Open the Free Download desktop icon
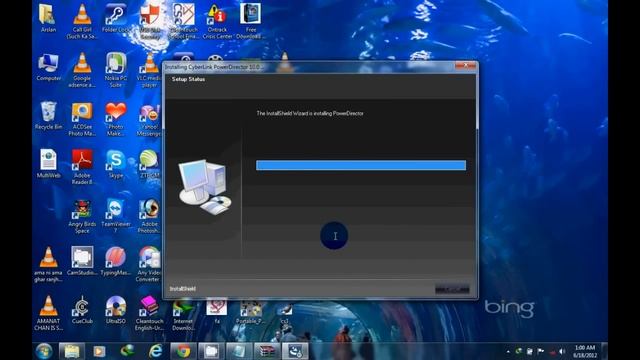 click(251, 22)
